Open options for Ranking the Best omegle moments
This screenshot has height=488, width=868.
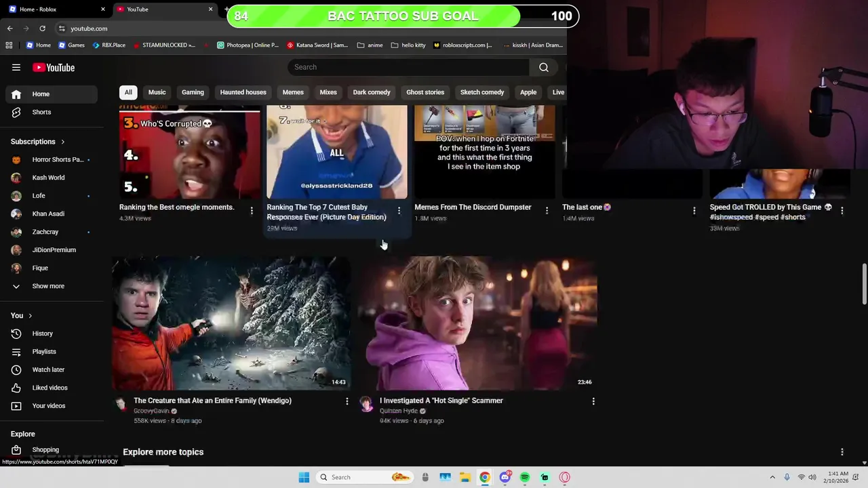pos(252,211)
